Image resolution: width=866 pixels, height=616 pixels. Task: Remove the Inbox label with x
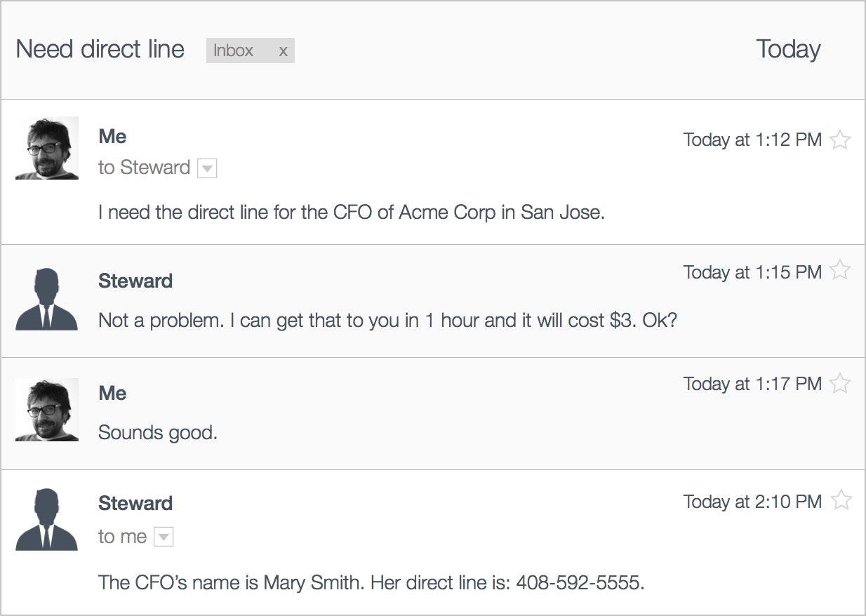click(284, 51)
